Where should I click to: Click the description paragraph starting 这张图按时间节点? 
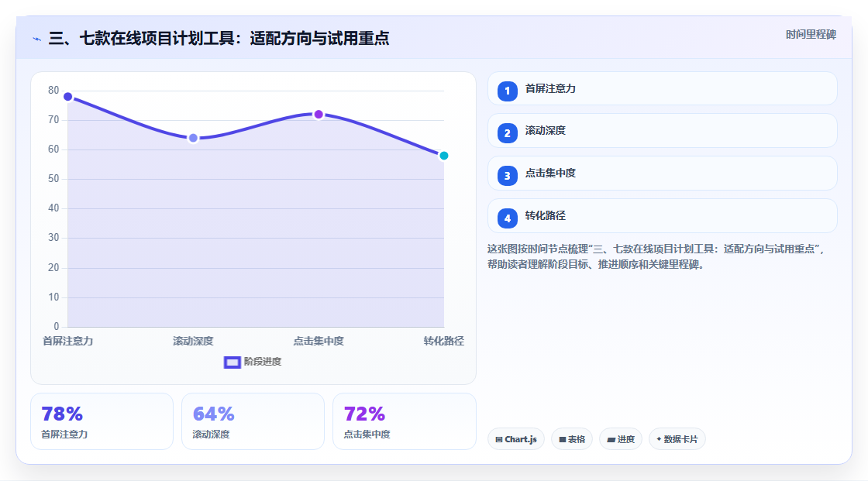click(x=656, y=257)
